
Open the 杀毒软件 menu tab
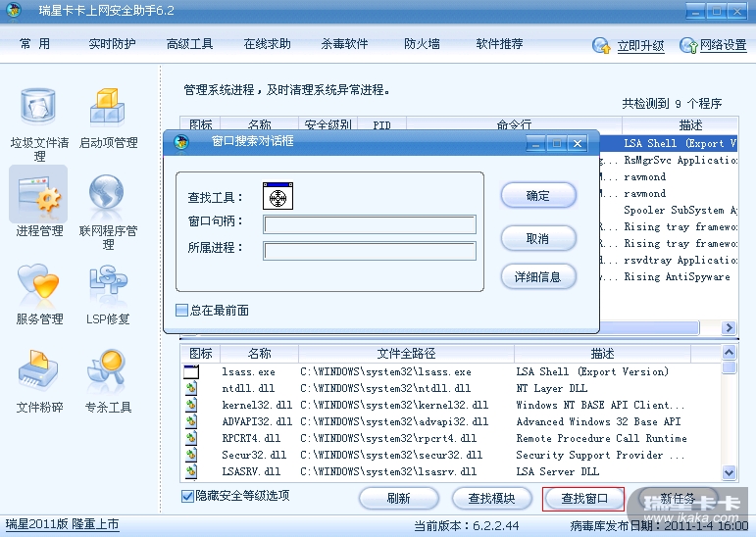coord(344,44)
